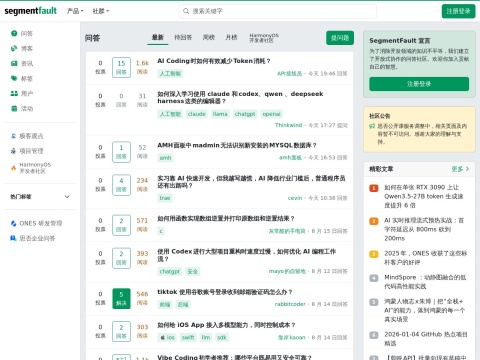Image resolution: width=480 pixels, height=360 pixels.
Task: Click the claude tag
Action: coord(197,114)
